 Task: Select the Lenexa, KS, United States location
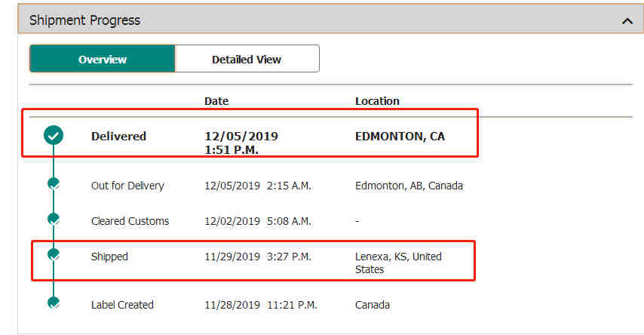point(398,263)
